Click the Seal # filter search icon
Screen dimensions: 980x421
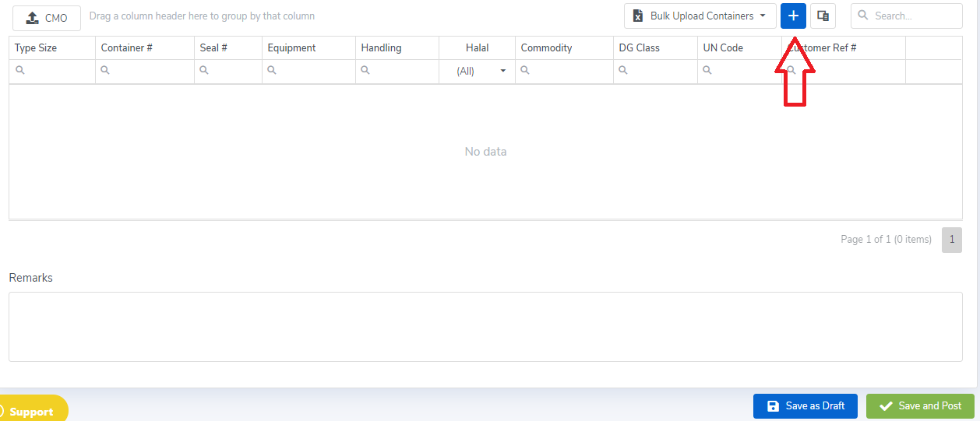(204, 71)
